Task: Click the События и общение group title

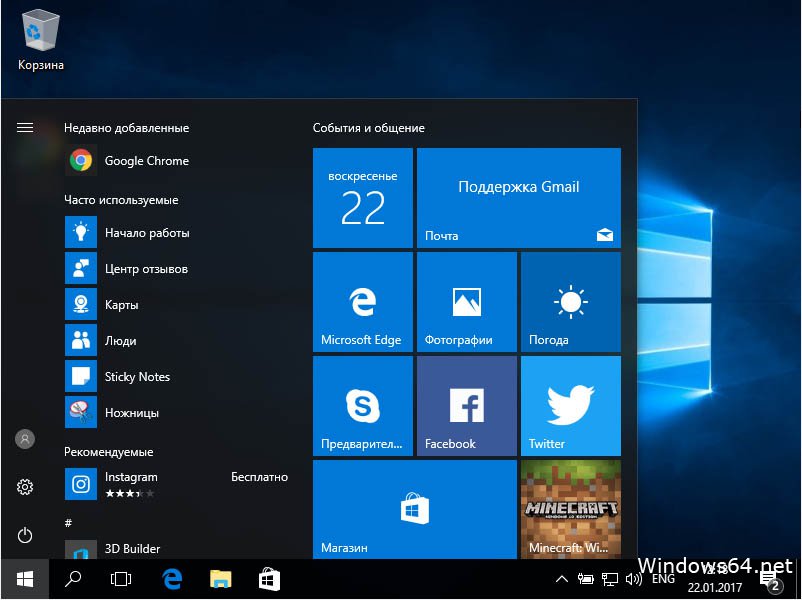Action: [369, 128]
